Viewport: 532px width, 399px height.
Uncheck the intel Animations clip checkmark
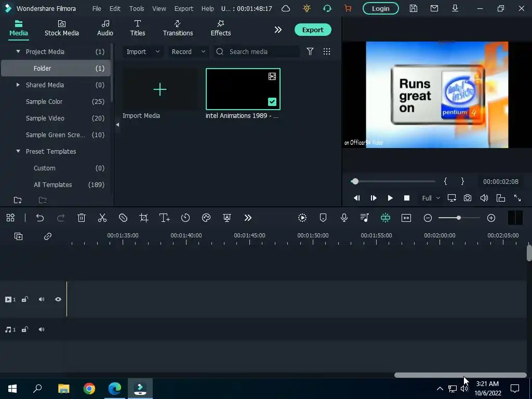tap(272, 102)
